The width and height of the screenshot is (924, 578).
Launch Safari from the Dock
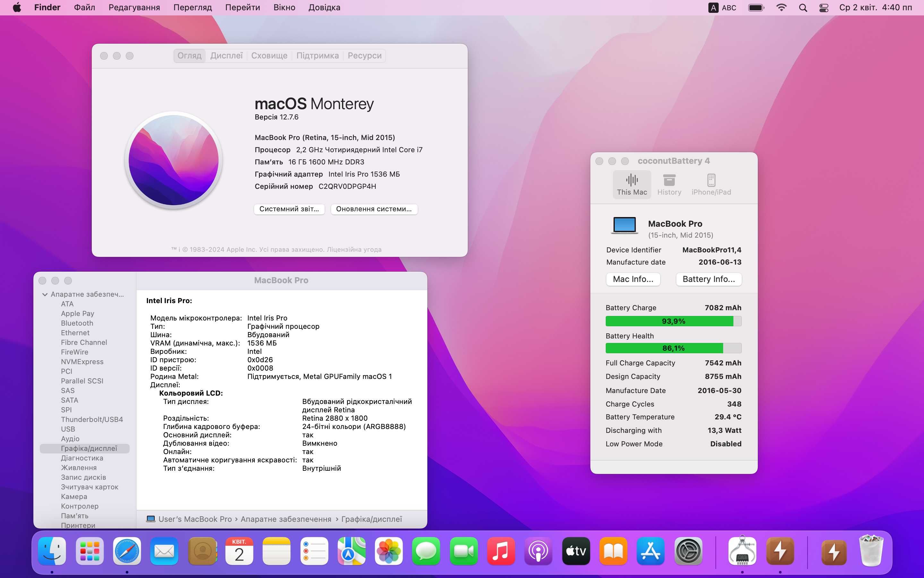pyautogui.click(x=127, y=551)
